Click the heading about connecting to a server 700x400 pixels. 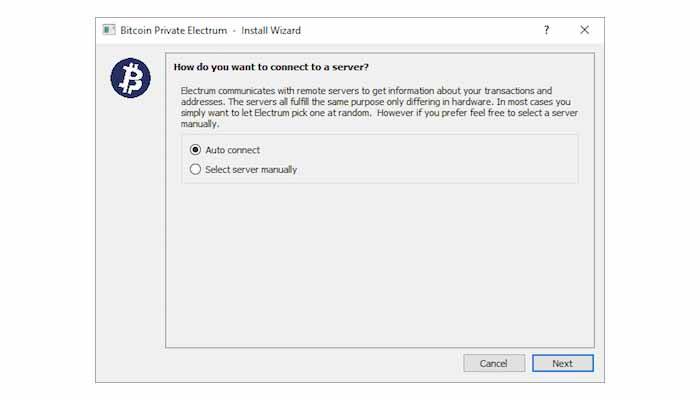[271, 67]
